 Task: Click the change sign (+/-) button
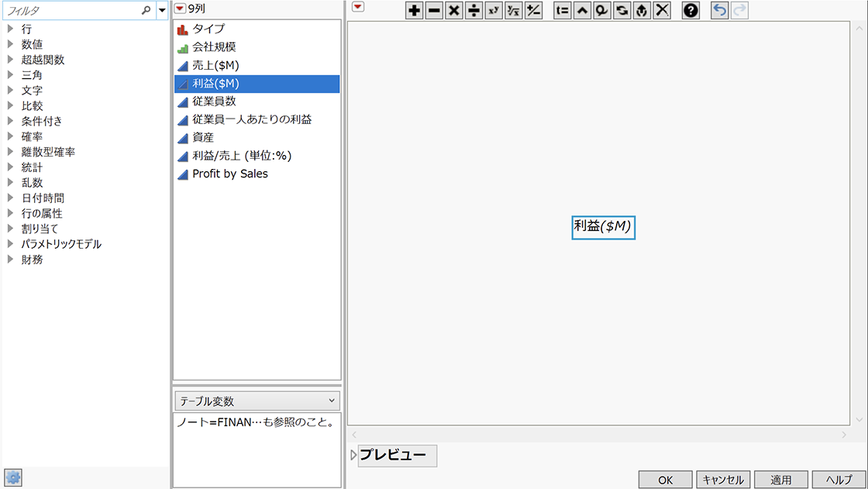click(x=534, y=11)
